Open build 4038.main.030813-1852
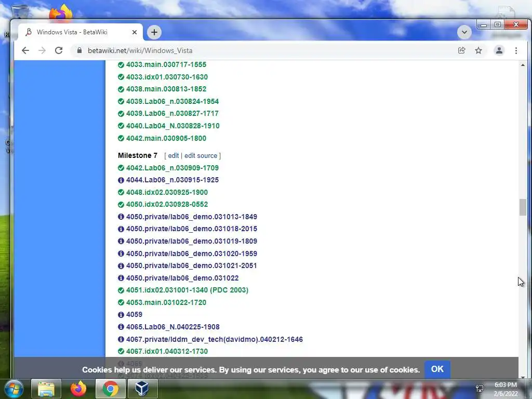The width and height of the screenshot is (532, 399). tap(166, 89)
